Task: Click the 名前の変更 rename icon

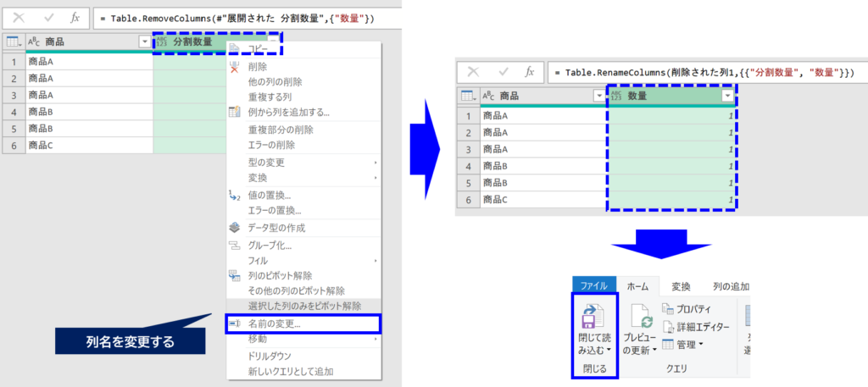Action: [234, 323]
